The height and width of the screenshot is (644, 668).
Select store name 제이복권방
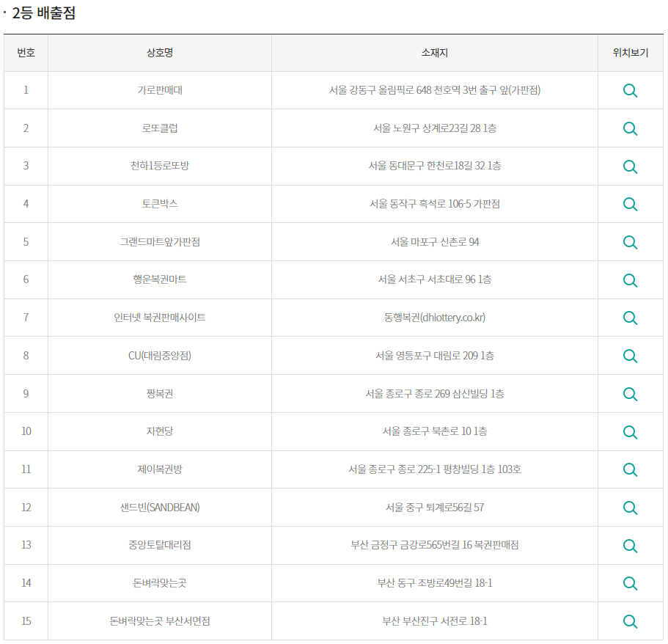coord(160,469)
